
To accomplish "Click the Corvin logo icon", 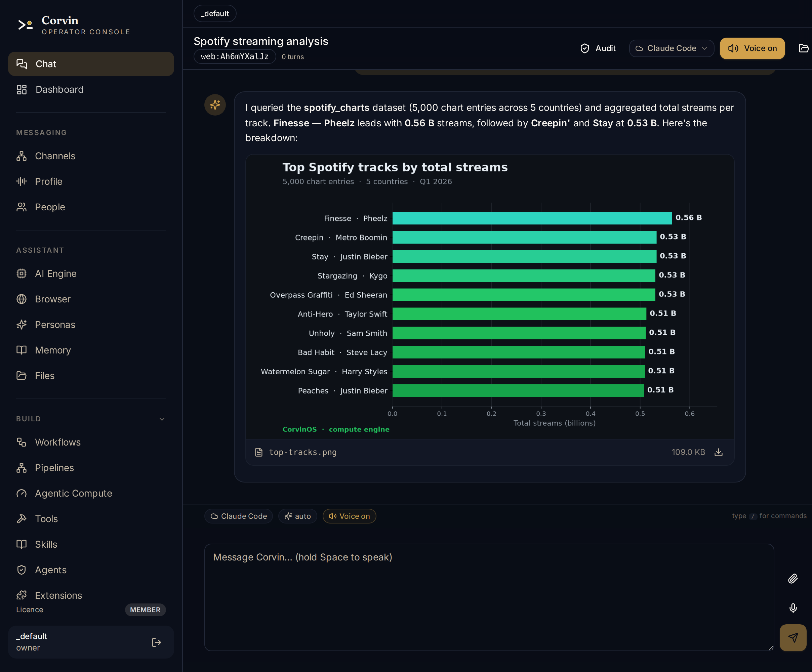I will (x=25, y=25).
